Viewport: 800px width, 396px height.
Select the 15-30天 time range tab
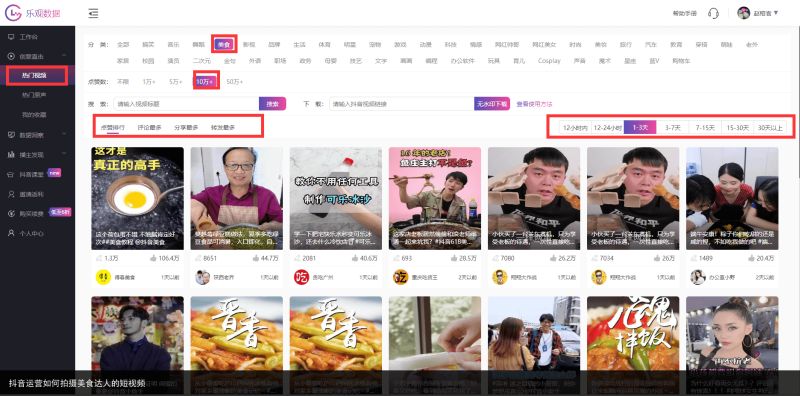pyautogui.click(x=738, y=128)
